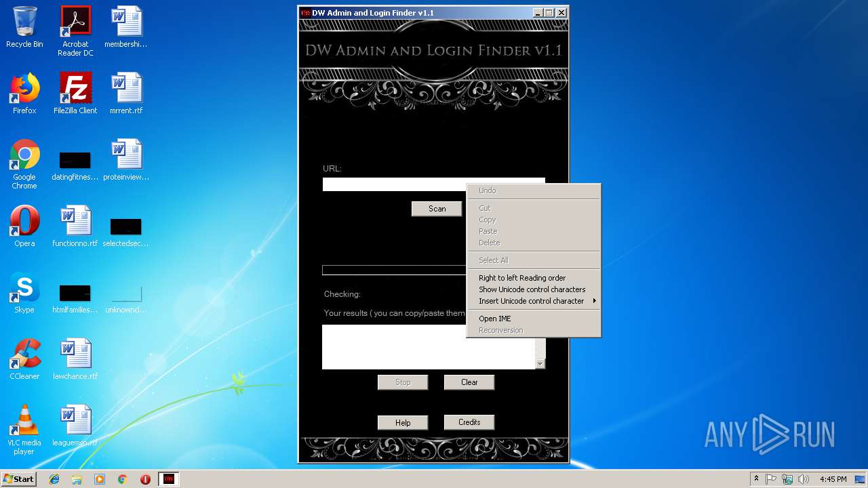Viewport: 868px width, 488px height.
Task: Open the Credits button
Action: pos(469,422)
